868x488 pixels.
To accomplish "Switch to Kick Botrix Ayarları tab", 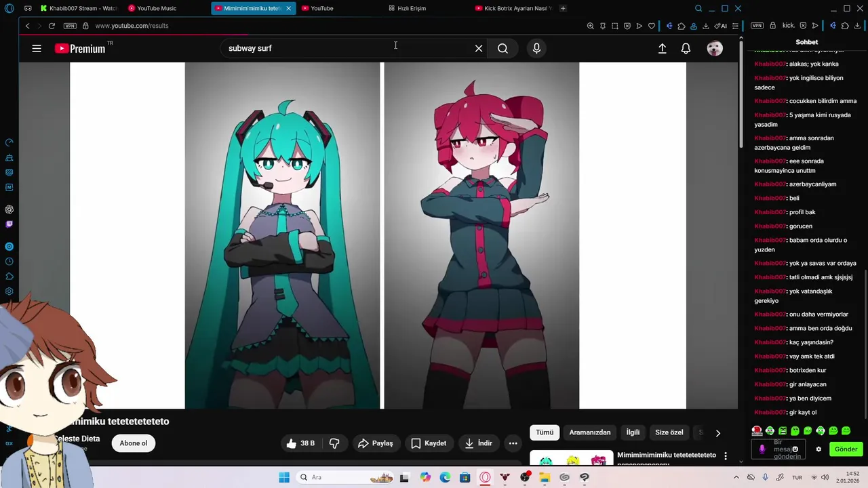I will click(x=514, y=8).
